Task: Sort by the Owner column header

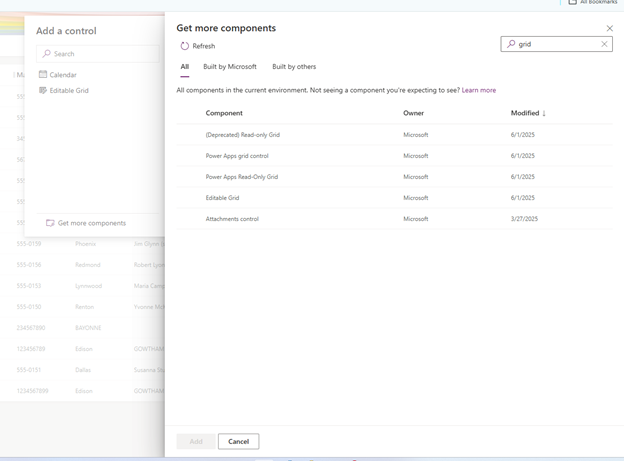Action: pos(413,113)
